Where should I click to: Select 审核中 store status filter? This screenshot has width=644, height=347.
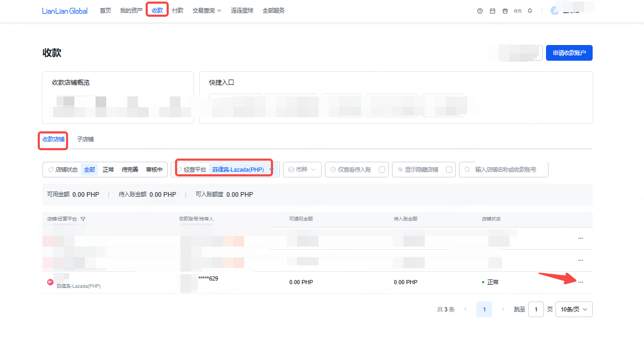[x=154, y=170]
